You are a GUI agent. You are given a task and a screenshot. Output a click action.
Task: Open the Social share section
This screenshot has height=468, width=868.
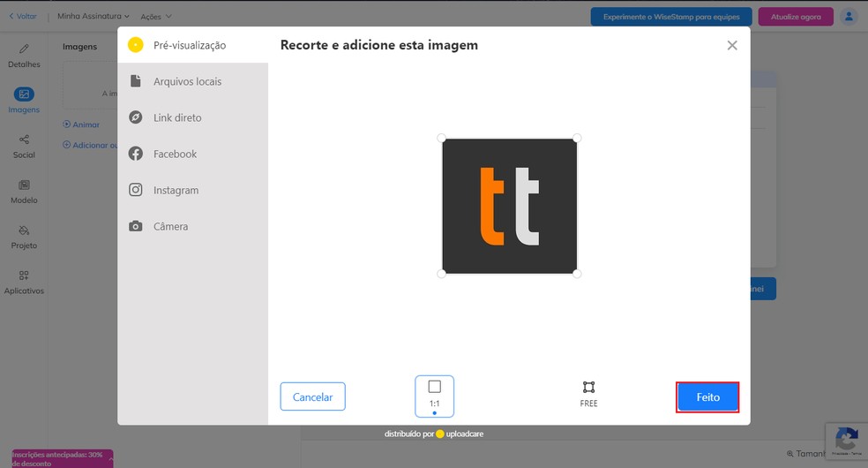tap(24, 147)
